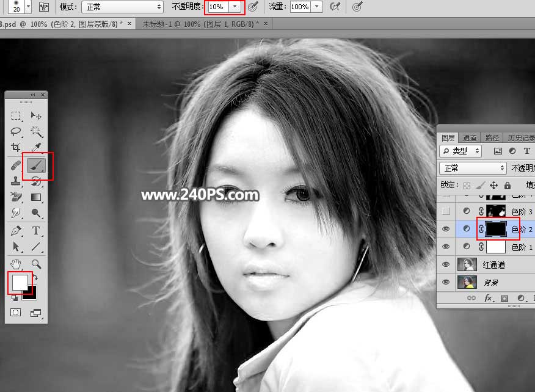Select the Lasso tool

(16, 131)
